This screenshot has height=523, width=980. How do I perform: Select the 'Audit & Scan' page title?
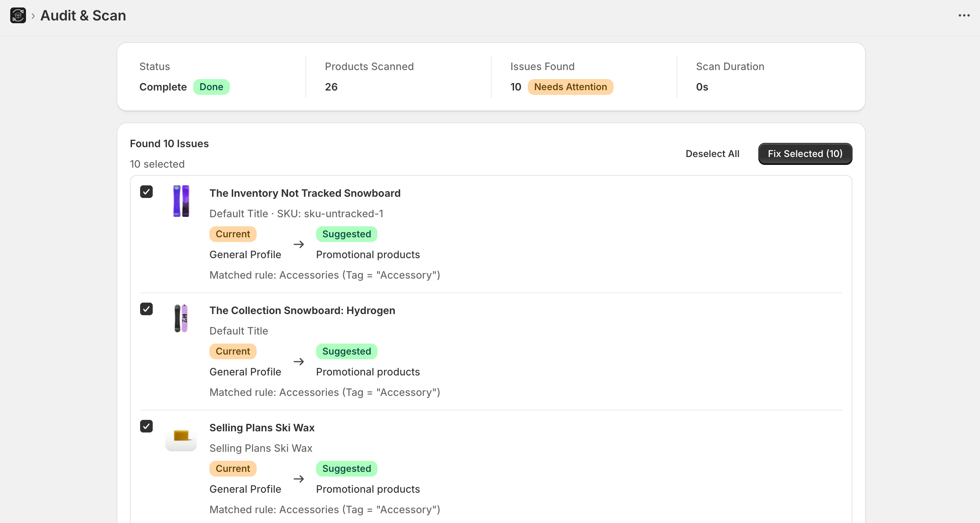coord(83,15)
